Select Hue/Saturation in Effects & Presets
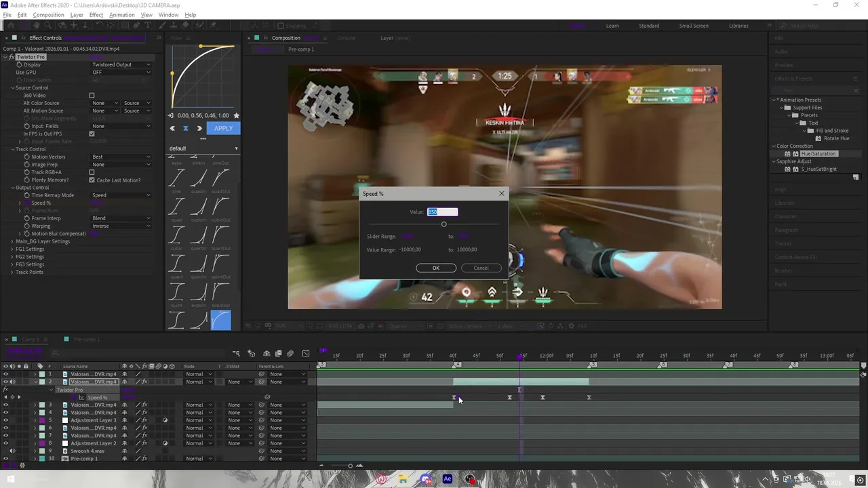 click(818, 154)
